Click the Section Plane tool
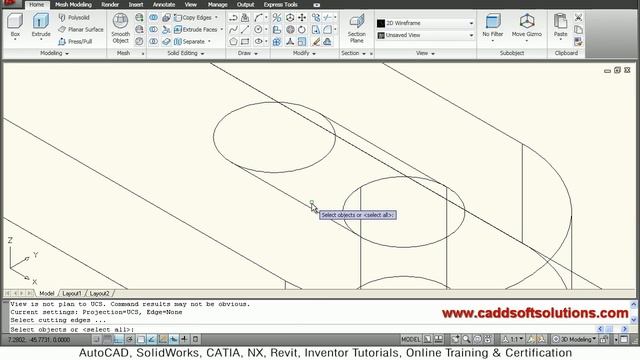 pos(356,28)
